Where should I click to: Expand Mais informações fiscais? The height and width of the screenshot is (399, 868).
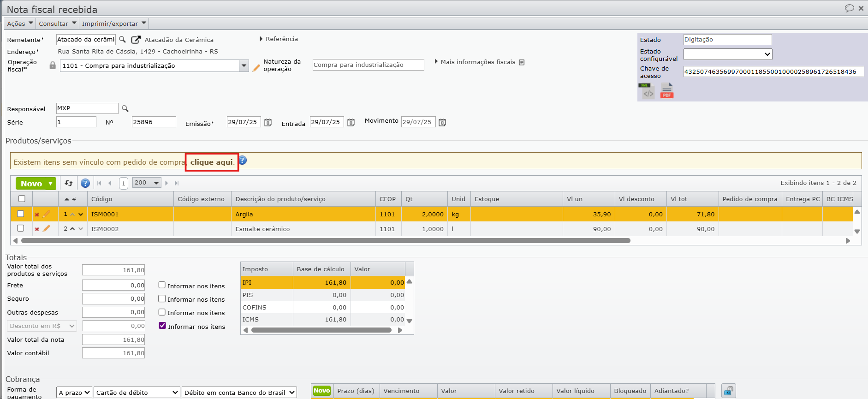pos(476,62)
